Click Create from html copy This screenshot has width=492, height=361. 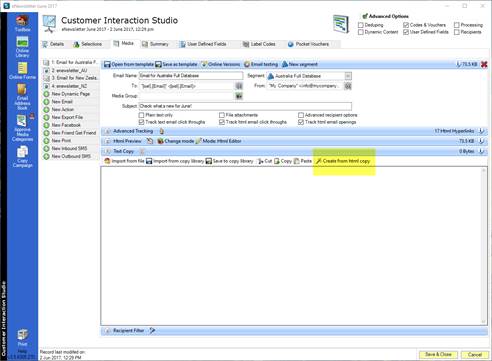pos(343,161)
